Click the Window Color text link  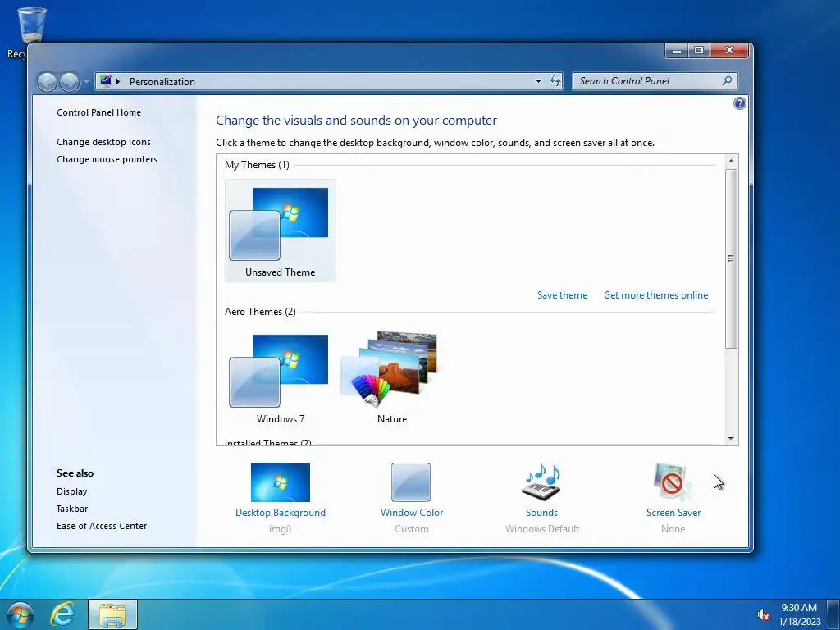(x=412, y=513)
